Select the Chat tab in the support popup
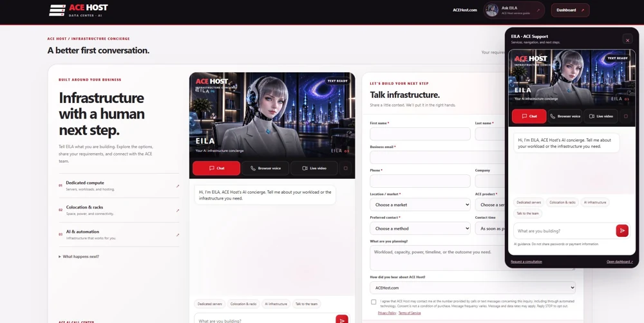Screen dimensions: 644x323 click(x=529, y=116)
